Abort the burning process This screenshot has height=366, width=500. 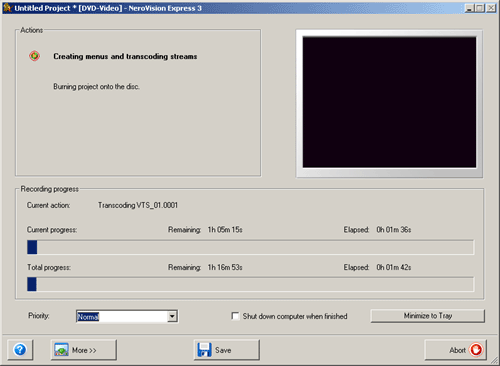[x=456, y=350]
